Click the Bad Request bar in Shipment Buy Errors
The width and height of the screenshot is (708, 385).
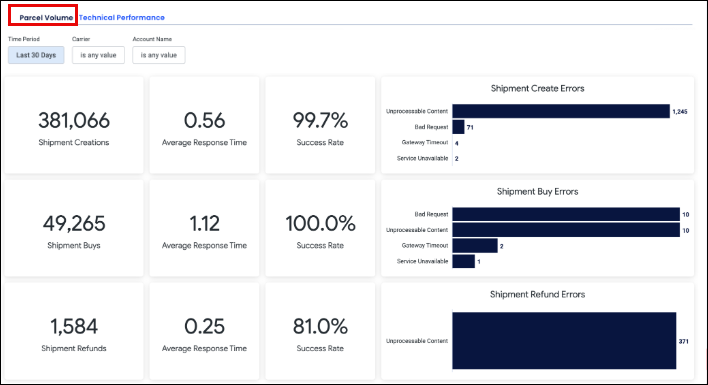click(566, 214)
